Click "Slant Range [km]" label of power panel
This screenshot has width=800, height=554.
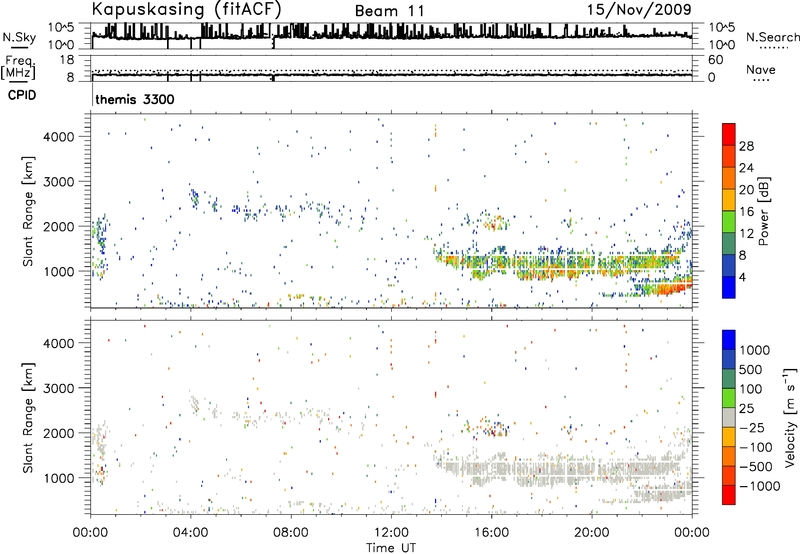28,211
